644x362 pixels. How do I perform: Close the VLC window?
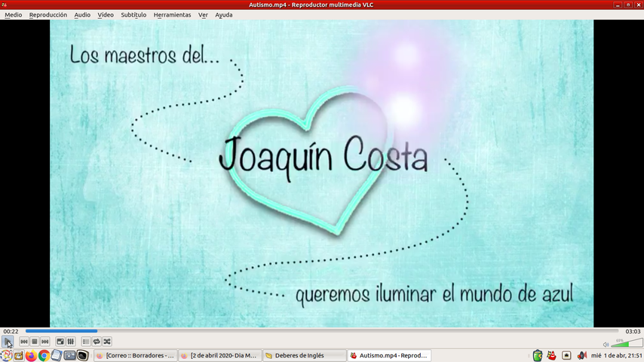tap(638, 5)
